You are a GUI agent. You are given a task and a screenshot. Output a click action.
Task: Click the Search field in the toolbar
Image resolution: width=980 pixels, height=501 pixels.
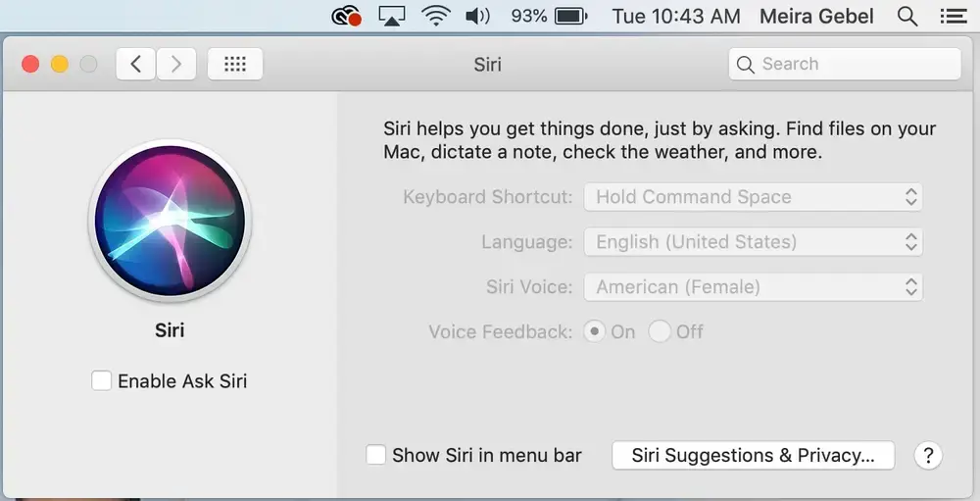click(845, 64)
